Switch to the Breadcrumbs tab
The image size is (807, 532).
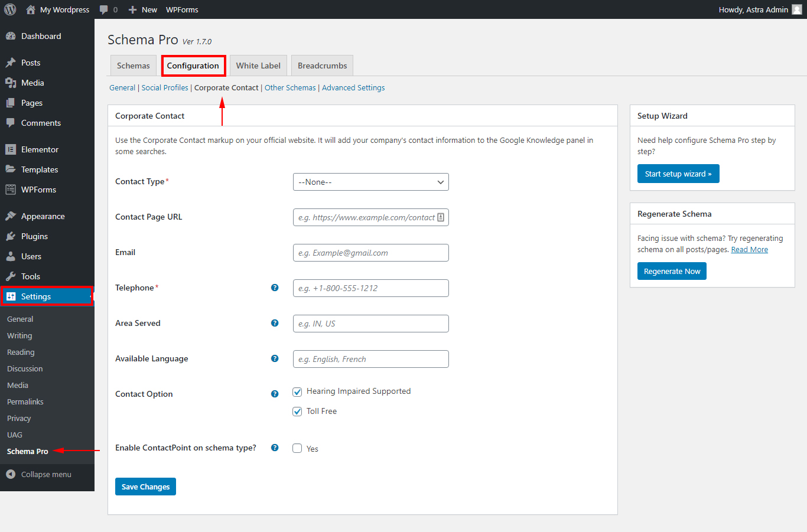pos(321,65)
